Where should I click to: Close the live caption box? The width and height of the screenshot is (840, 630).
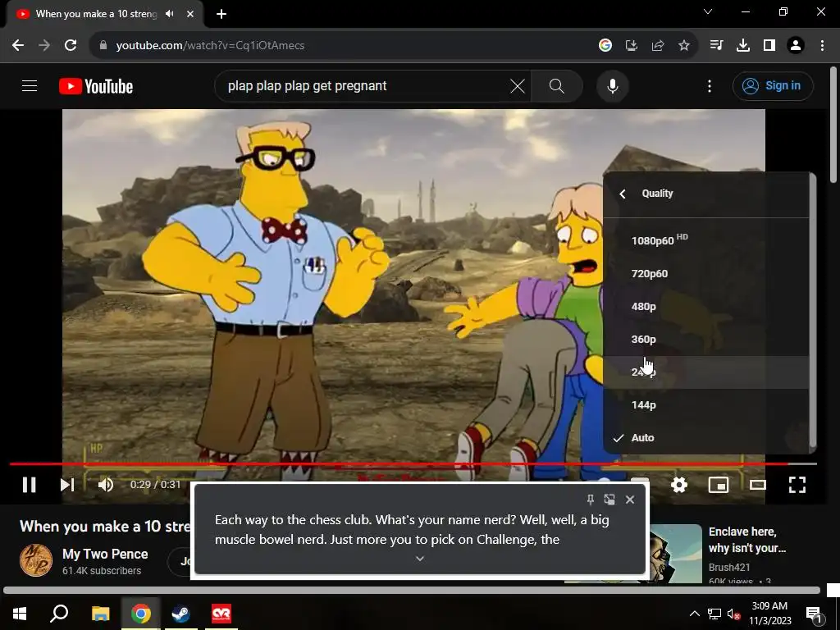tap(630, 500)
